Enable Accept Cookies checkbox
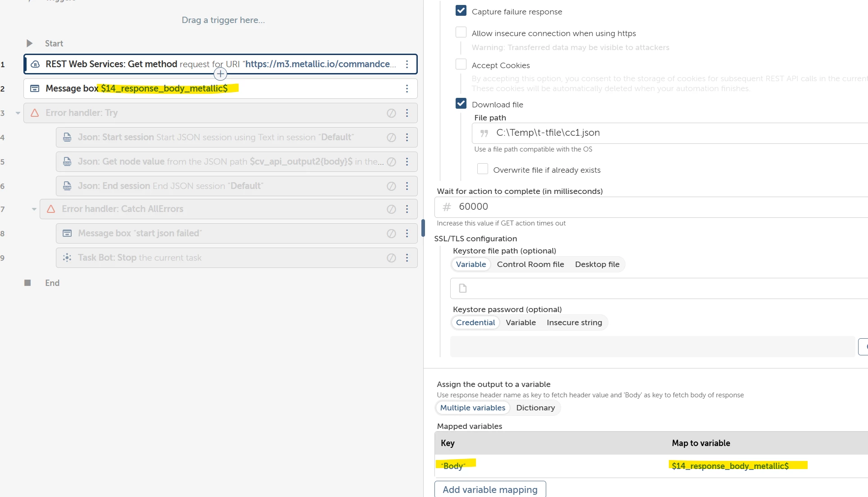 point(461,64)
